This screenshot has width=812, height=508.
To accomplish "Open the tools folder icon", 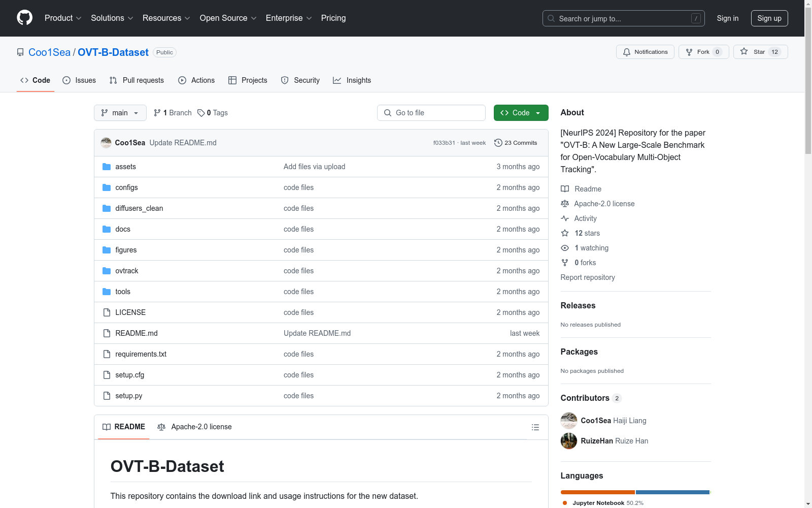I will coord(107,292).
